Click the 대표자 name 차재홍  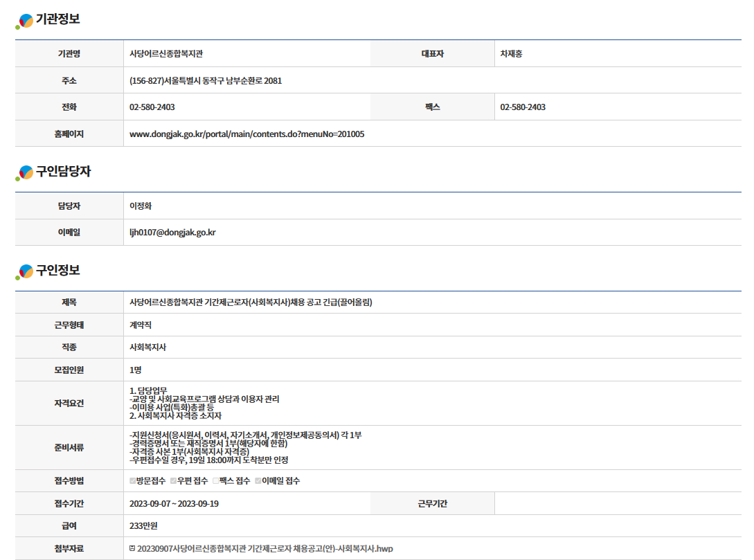pos(511,53)
